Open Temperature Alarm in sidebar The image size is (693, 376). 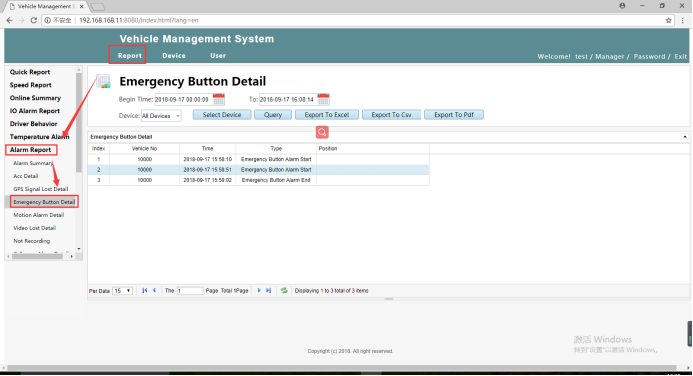click(x=39, y=137)
